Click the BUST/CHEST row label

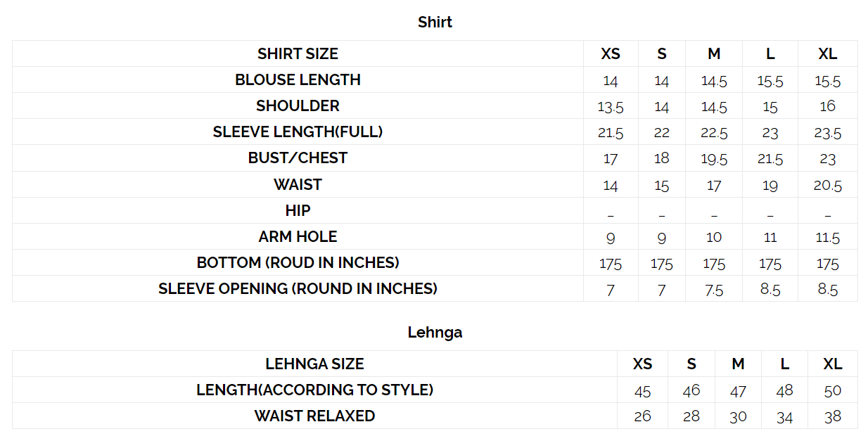(298, 158)
